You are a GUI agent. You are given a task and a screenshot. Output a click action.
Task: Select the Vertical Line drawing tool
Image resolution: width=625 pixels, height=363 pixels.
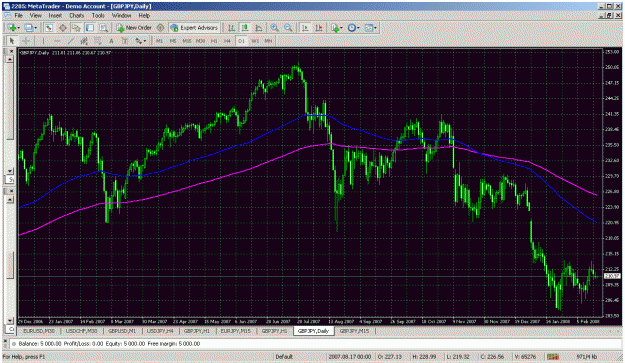(43, 41)
